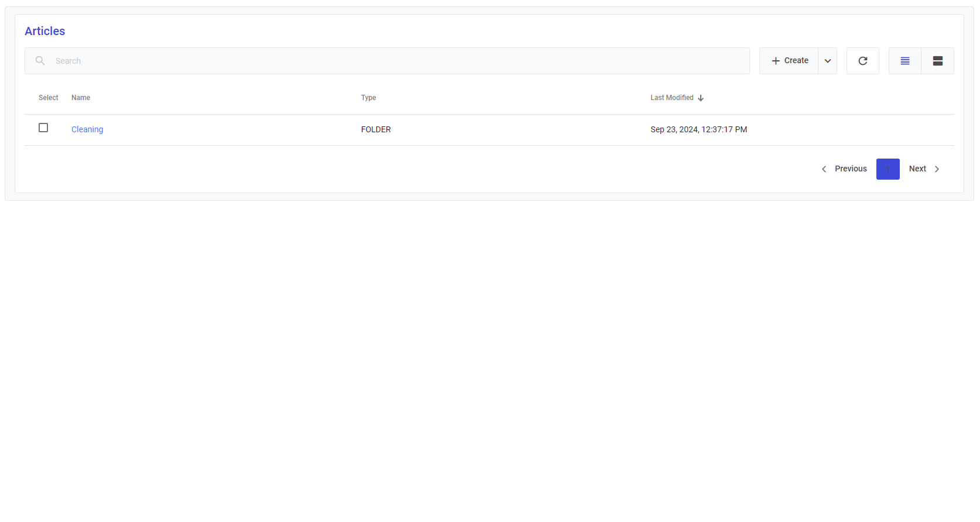Sort by the Name column header

point(81,98)
